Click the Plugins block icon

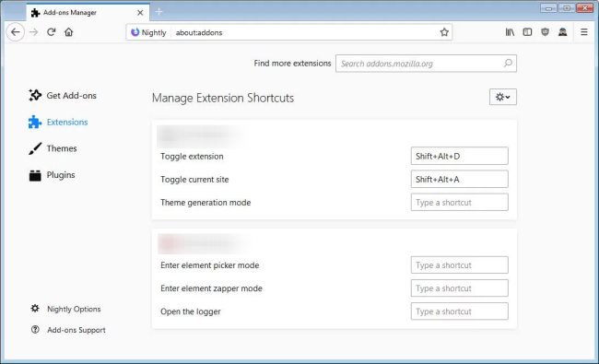point(35,175)
